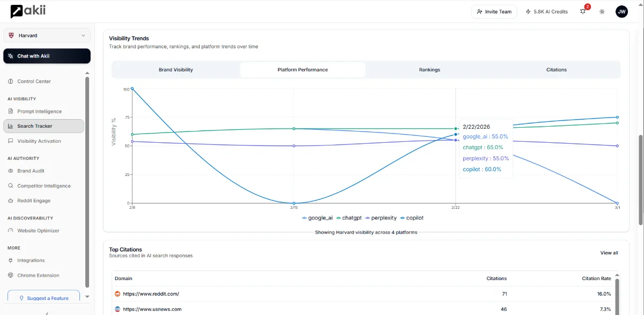Screen dimensions: 644x315
Task: Click 5.8K AI Credits label
Action: (x=551, y=11)
